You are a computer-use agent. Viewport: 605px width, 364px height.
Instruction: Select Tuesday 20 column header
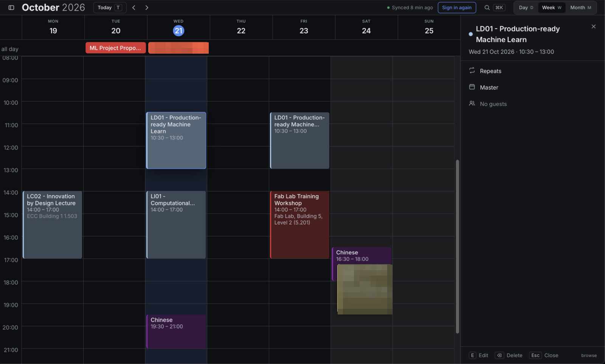tap(116, 27)
